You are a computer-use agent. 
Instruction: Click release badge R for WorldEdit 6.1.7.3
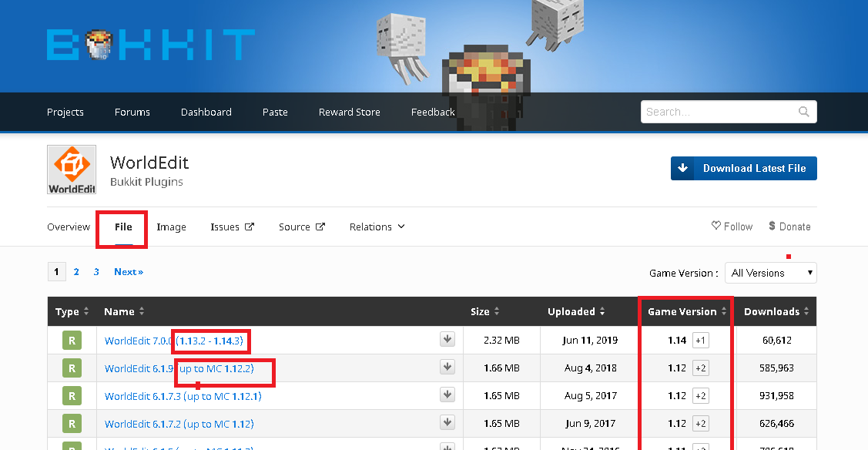(x=72, y=396)
